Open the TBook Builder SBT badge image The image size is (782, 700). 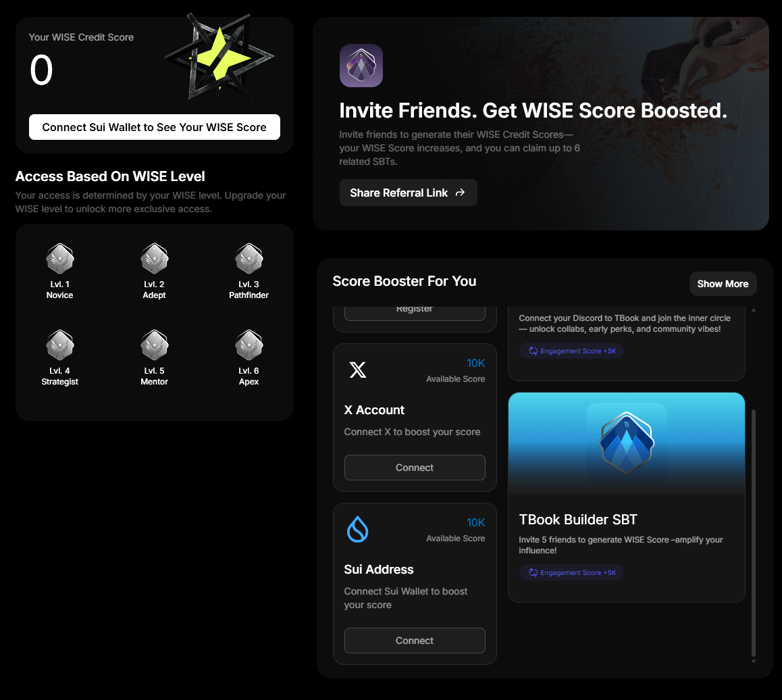pyautogui.click(x=626, y=443)
